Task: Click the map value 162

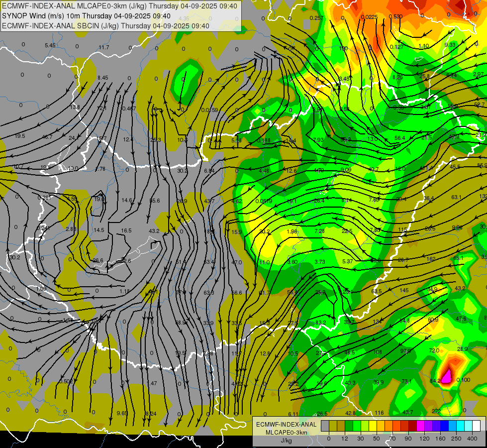Action: 431,259
